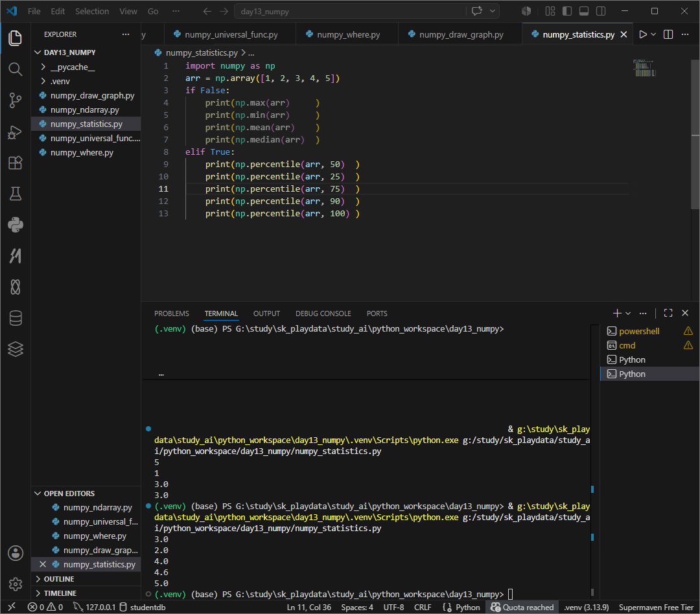Open Customize Layout icon

[x=550, y=11]
